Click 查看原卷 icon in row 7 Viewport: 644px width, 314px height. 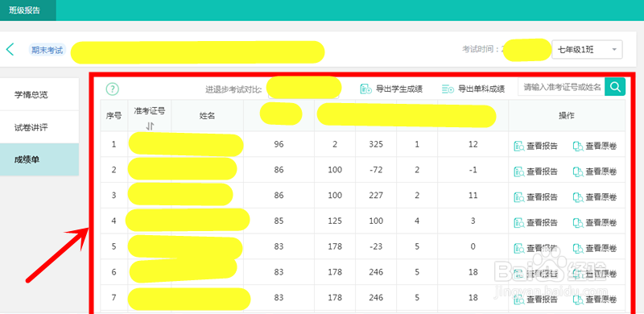(578, 300)
